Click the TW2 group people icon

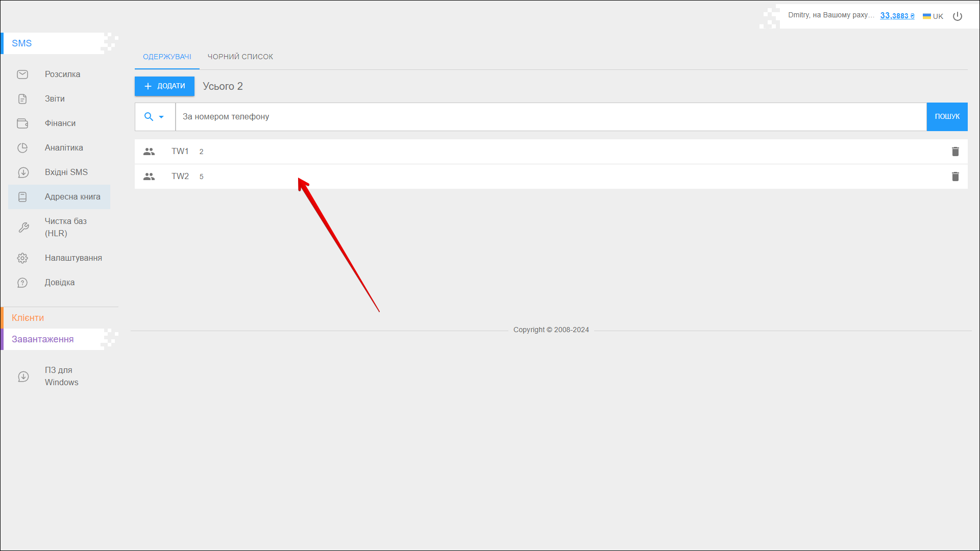pyautogui.click(x=149, y=177)
